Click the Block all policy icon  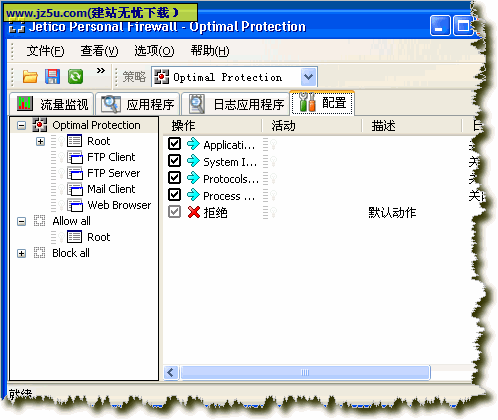click(39, 253)
